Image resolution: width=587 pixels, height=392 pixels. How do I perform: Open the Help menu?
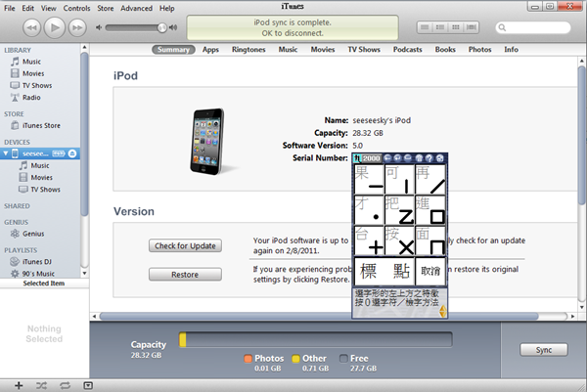pos(167,8)
